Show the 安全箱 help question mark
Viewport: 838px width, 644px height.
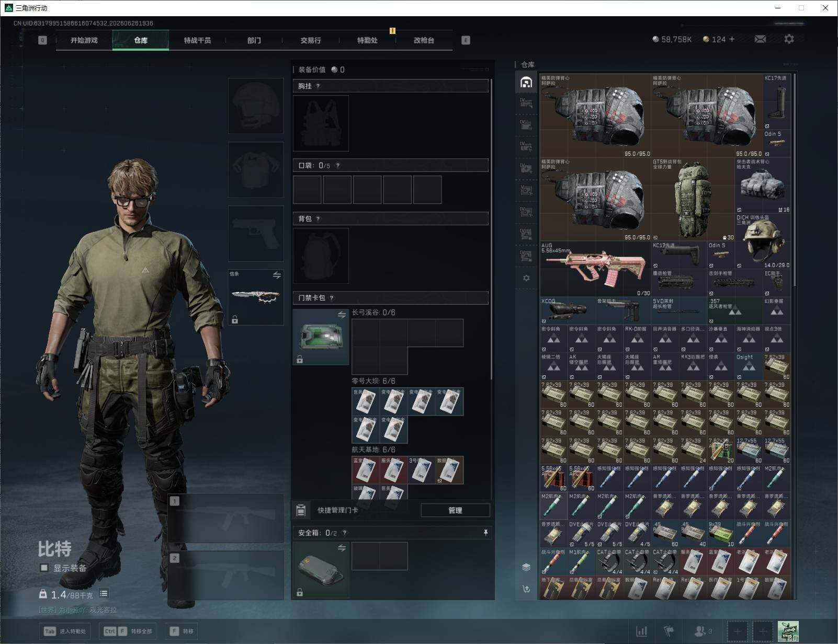pyautogui.click(x=344, y=533)
